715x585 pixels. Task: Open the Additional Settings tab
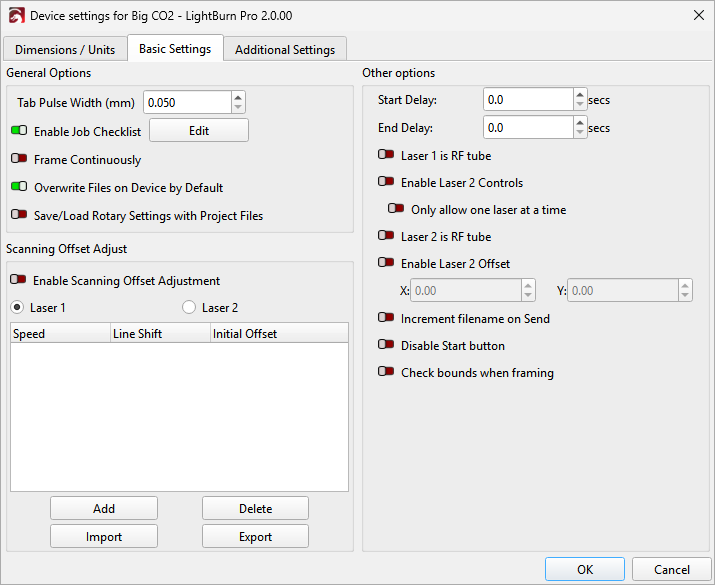click(285, 49)
